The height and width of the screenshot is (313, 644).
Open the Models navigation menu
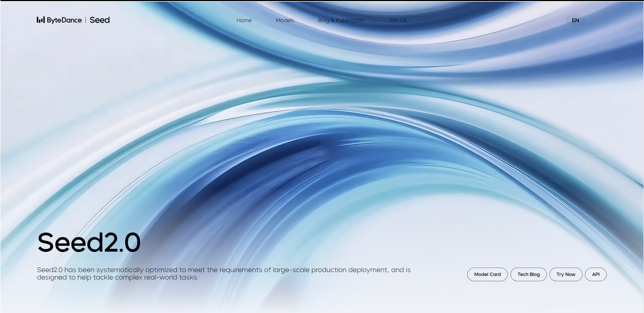click(285, 20)
